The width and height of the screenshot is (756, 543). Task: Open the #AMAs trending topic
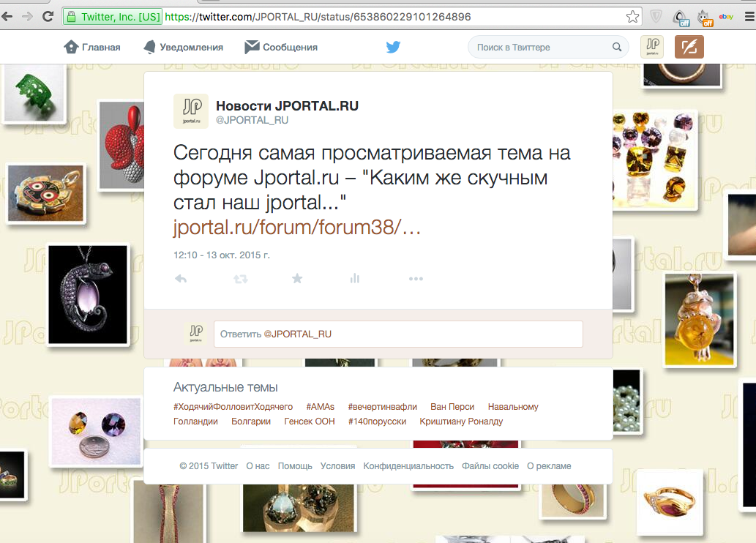click(x=320, y=407)
